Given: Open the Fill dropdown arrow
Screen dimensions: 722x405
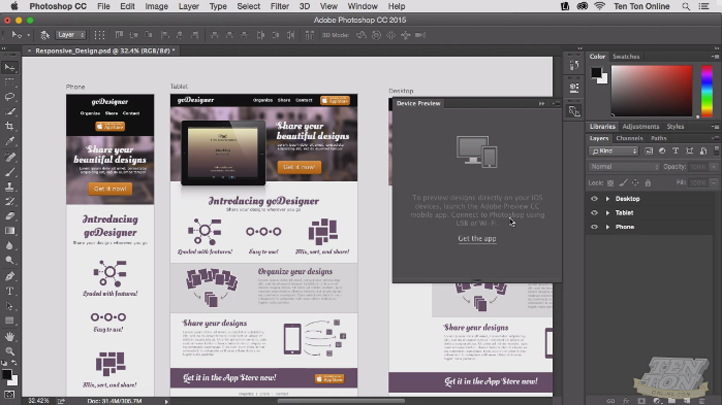Looking at the screenshot, I should click(714, 183).
